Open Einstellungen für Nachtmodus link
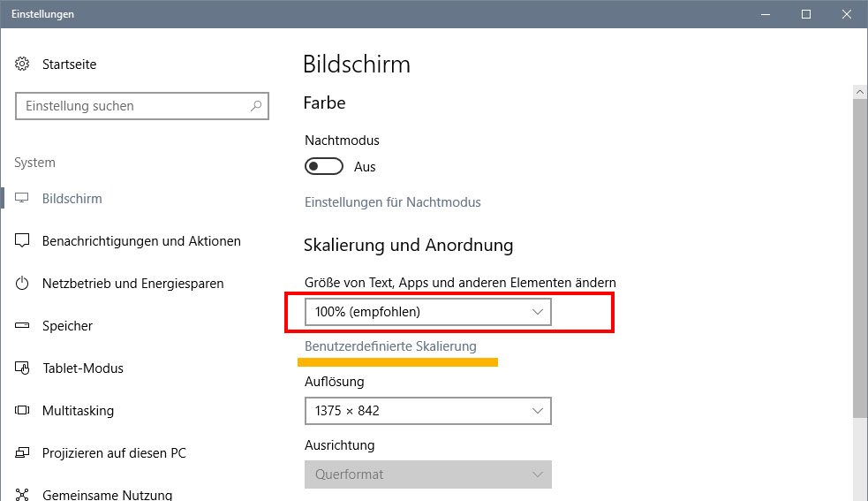The width and height of the screenshot is (868, 501). (393, 202)
